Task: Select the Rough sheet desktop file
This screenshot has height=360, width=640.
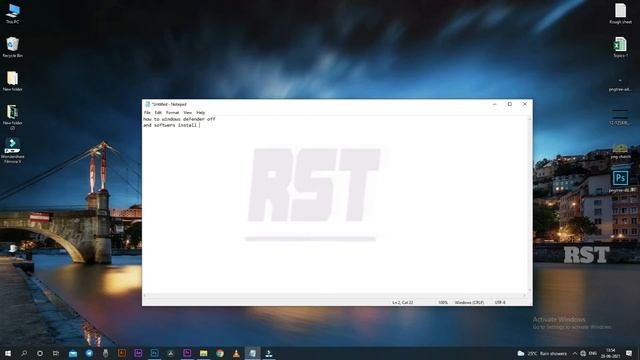Action: [620, 13]
